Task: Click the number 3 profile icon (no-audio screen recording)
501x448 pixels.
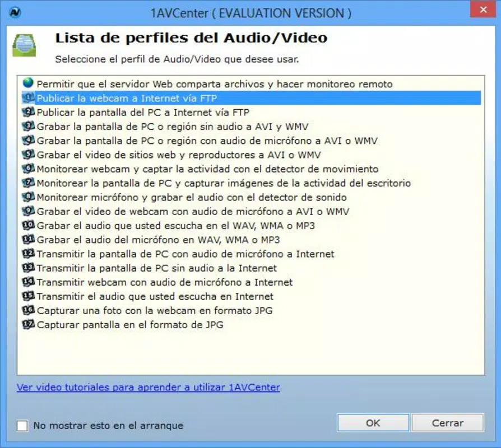Action: click(28, 126)
